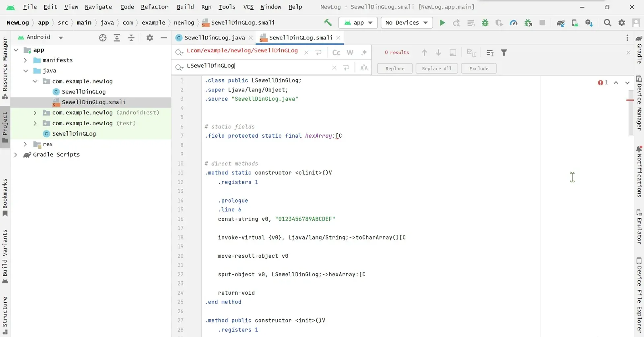This screenshot has width=644, height=337.
Task: Click the Exclude button
Action: (x=479, y=68)
